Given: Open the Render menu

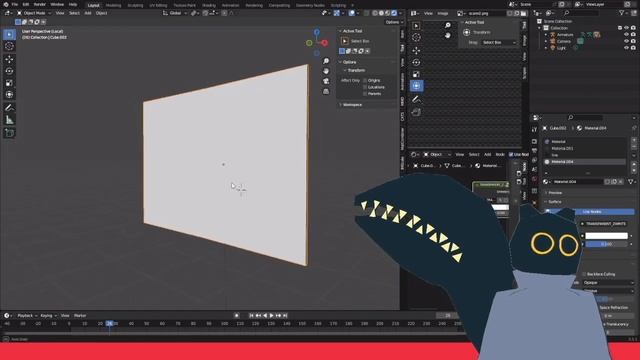Looking at the screenshot, I should (x=40, y=4).
